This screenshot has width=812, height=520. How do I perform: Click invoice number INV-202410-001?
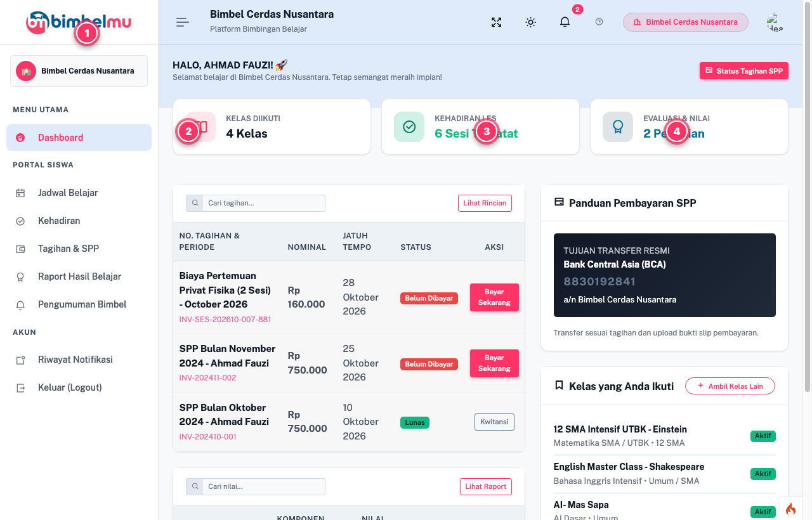(x=208, y=437)
